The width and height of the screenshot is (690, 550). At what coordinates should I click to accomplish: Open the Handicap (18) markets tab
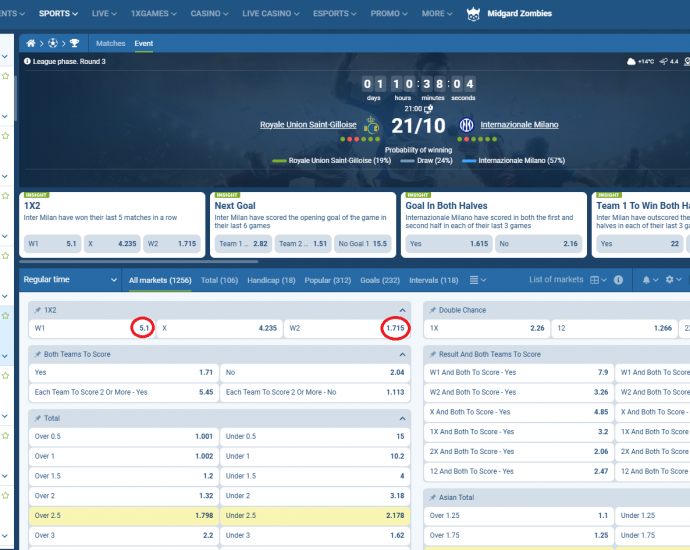pos(270,280)
